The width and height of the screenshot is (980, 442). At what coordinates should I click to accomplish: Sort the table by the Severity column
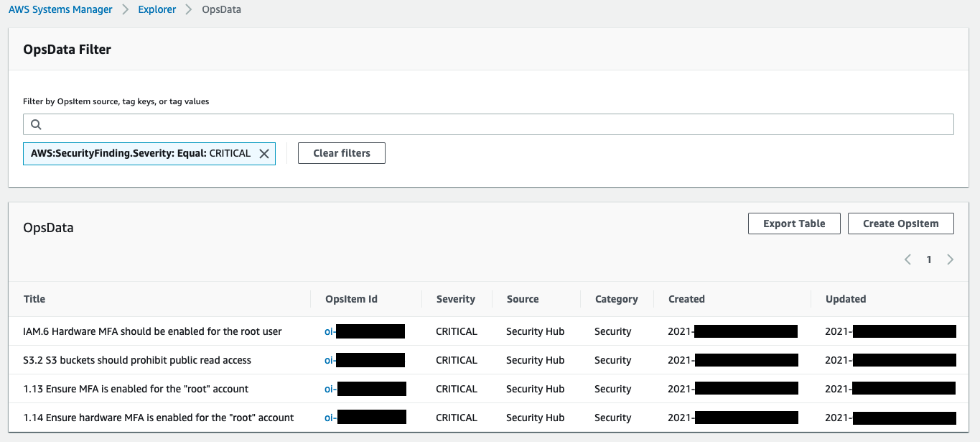tap(455, 299)
